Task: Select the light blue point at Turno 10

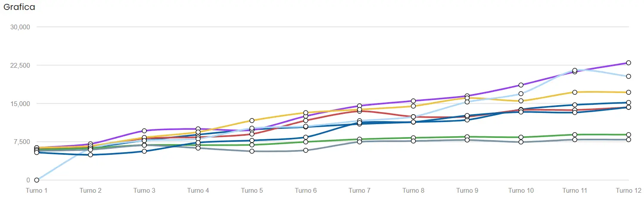Action: coord(521,94)
